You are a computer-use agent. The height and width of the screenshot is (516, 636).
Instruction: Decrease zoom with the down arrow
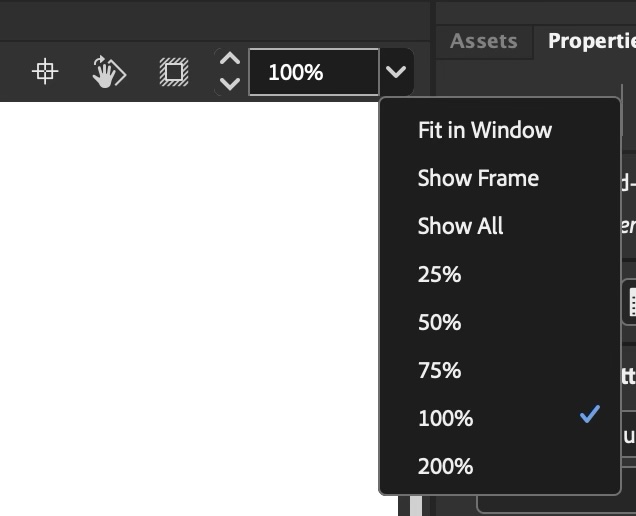point(230,84)
